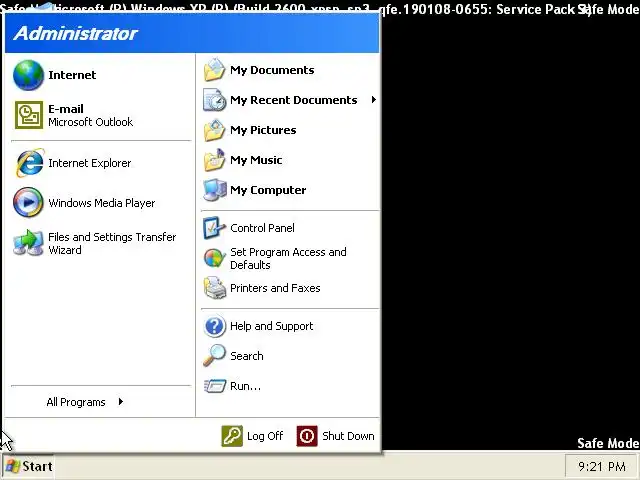The height and width of the screenshot is (480, 640).
Task: Click the Shut Down label
Action: pyautogui.click(x=348, y=436)
